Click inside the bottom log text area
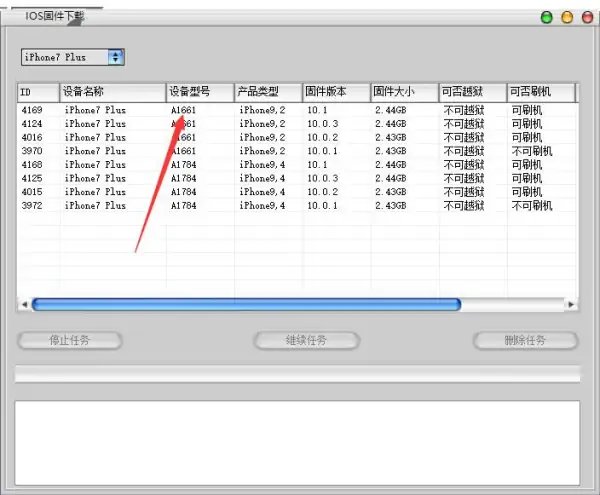Image resolution: width=600 pixels, height=495 pixels. point(297,443)
